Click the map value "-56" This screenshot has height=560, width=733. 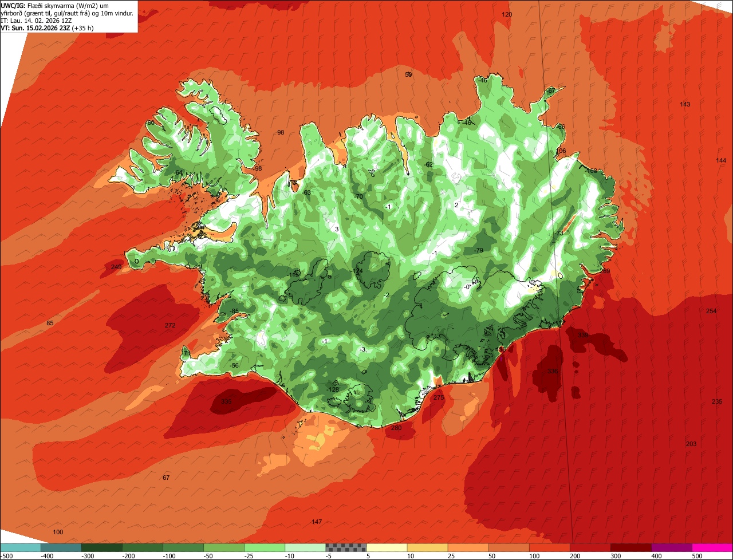click(x=234, y=365)
